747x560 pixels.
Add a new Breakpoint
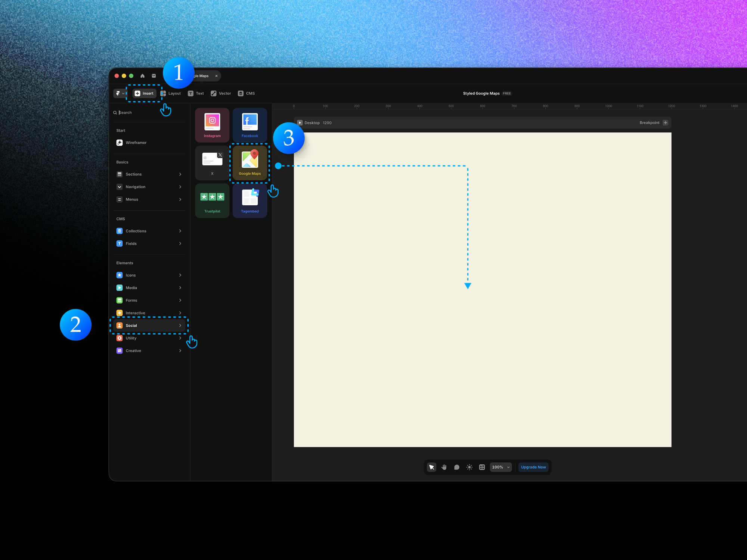click(x=665, y=122)
